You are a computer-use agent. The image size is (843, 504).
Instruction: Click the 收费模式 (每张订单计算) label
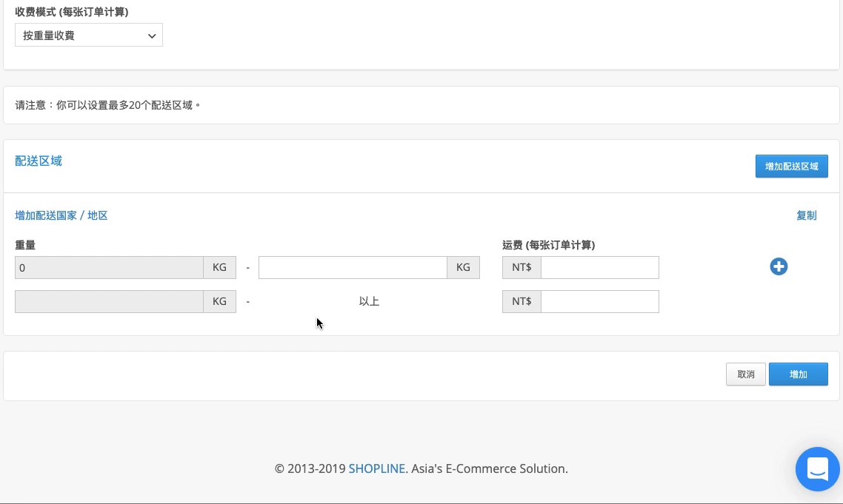pyautogui.click(x=72, y=12)
